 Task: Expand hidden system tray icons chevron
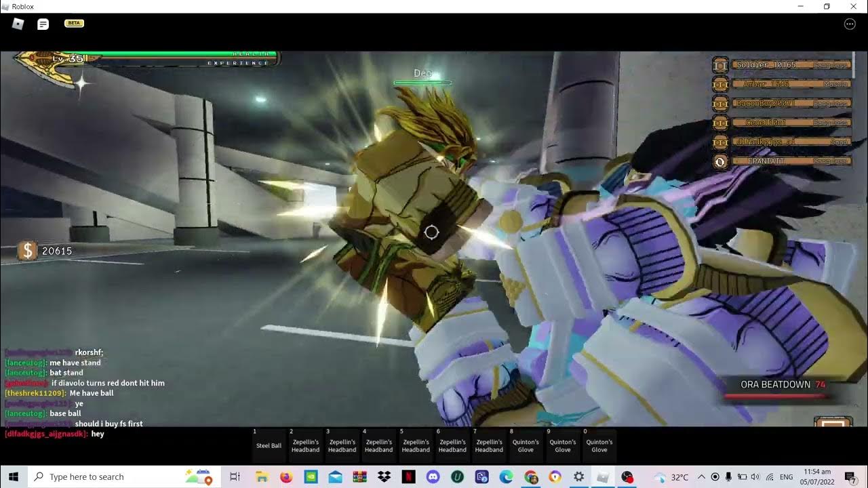(x=701, y=476)
